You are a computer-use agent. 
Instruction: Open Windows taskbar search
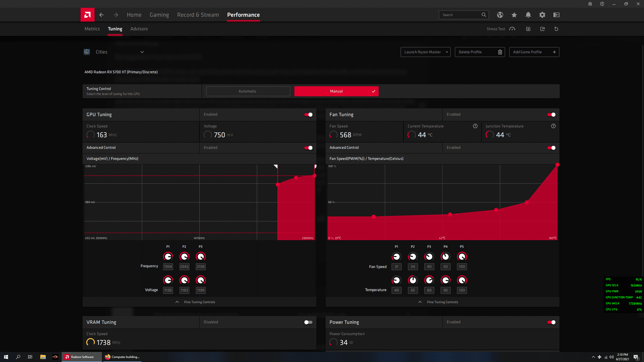pos(18,357)
